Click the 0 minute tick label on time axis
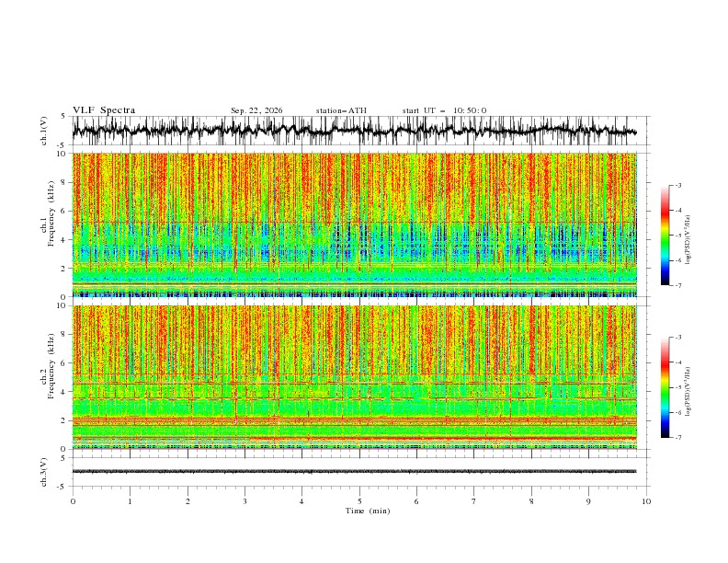728x563 pixels. point(73,501)
